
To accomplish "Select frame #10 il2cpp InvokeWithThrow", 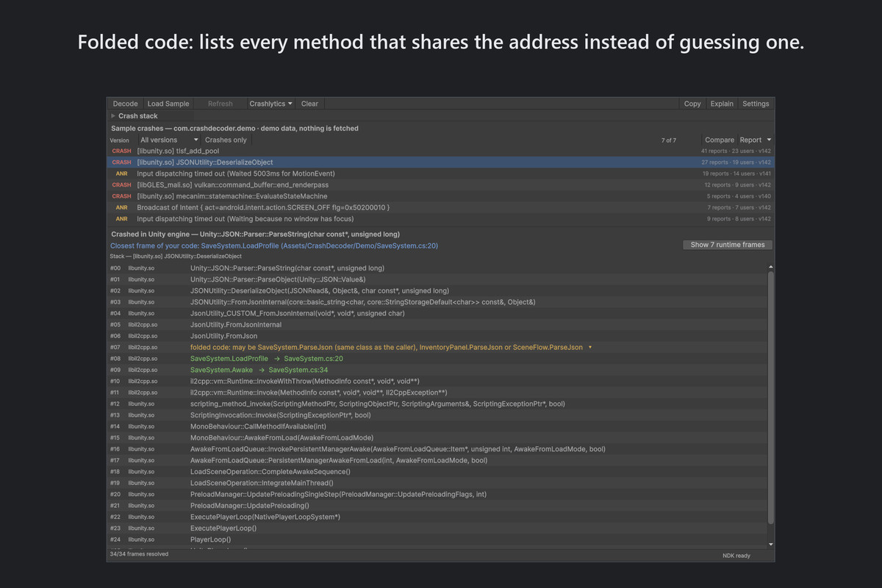I will point(437,381).
